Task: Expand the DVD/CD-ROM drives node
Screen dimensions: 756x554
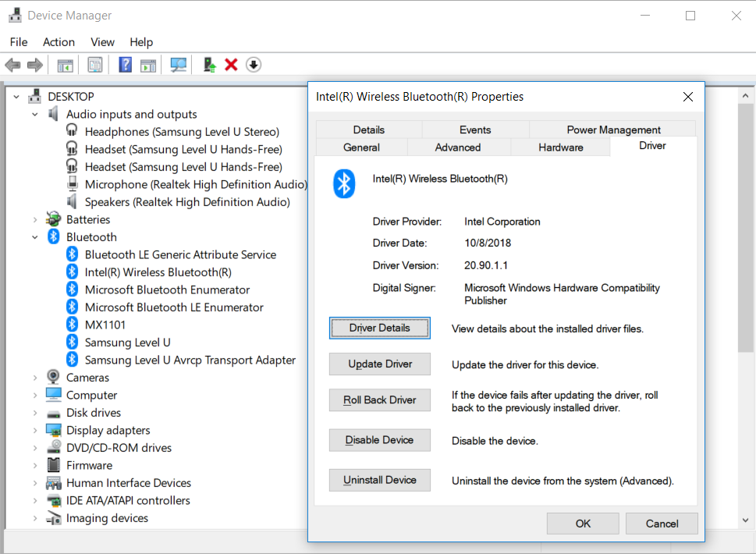Action: click(34, 447)
